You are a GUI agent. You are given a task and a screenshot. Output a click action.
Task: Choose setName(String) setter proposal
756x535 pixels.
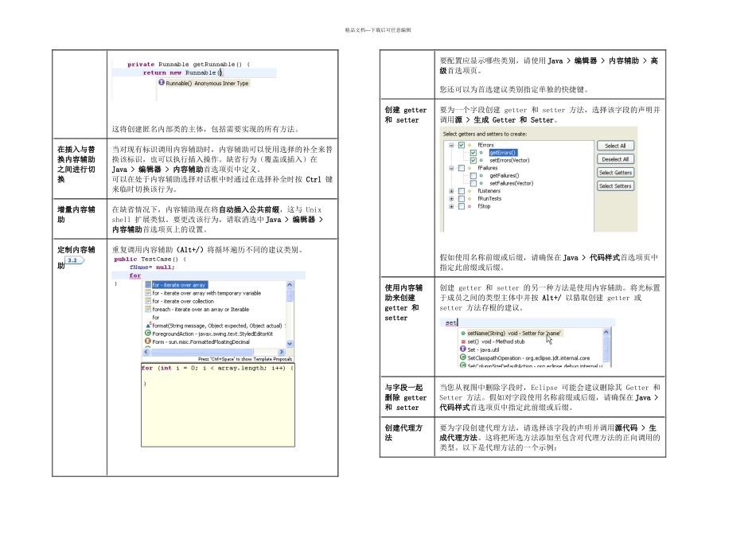coord(514,334)
